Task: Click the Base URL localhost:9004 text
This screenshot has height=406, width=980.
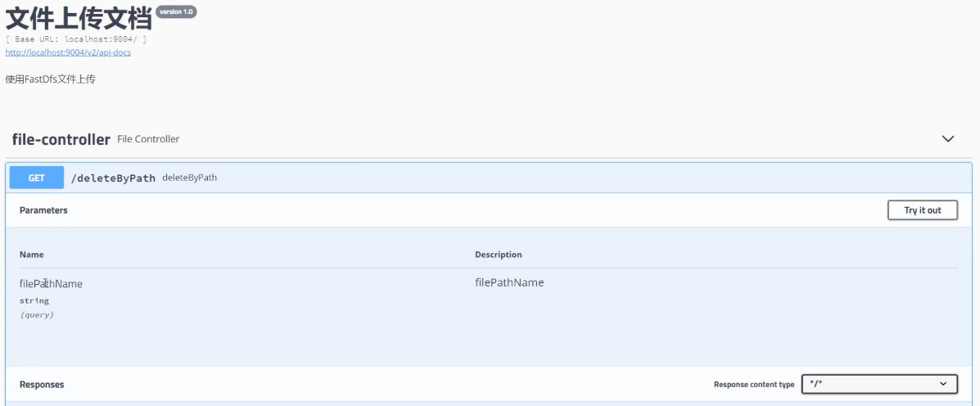Action: point(76,39)
